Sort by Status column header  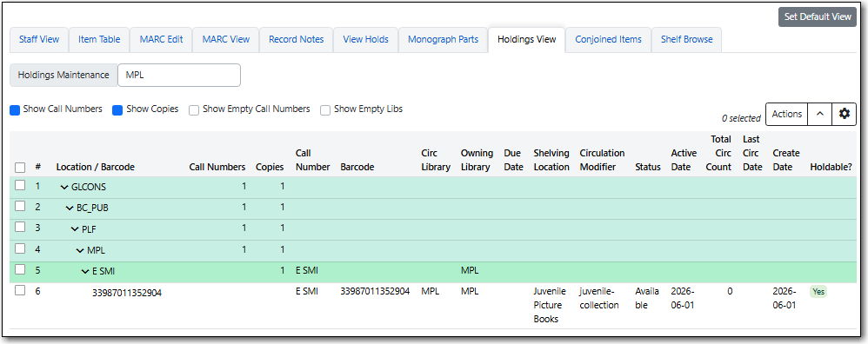(x=648, y=167)
